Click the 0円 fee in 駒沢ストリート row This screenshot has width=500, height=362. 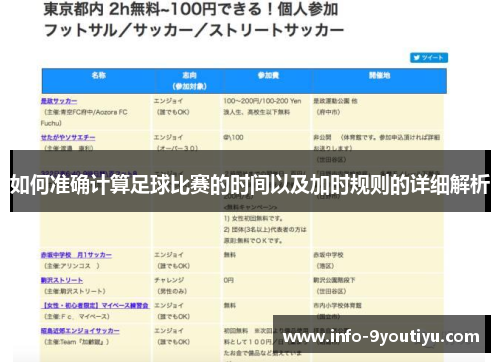229,280
